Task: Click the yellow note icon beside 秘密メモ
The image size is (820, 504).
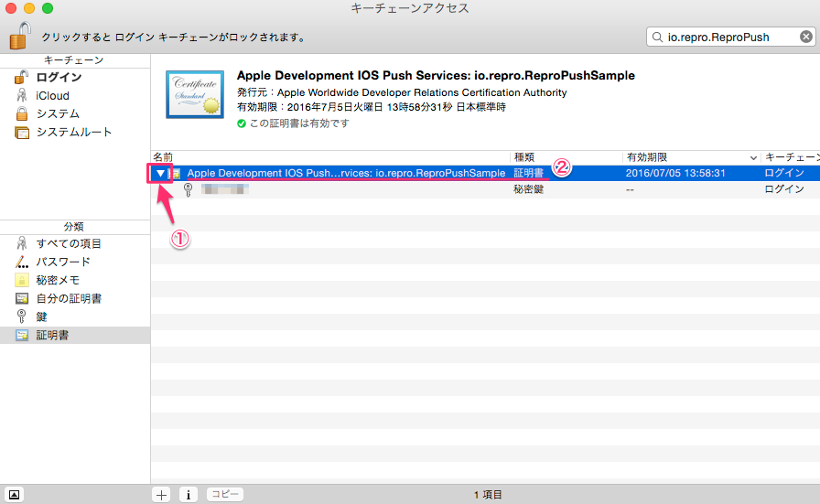Action: click(21, 280)
